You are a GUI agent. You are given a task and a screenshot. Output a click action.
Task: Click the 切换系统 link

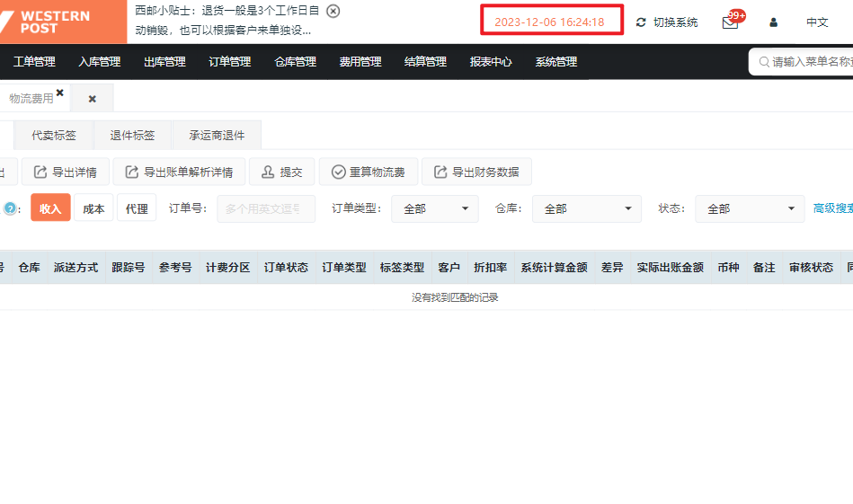[x=675, y=22]
